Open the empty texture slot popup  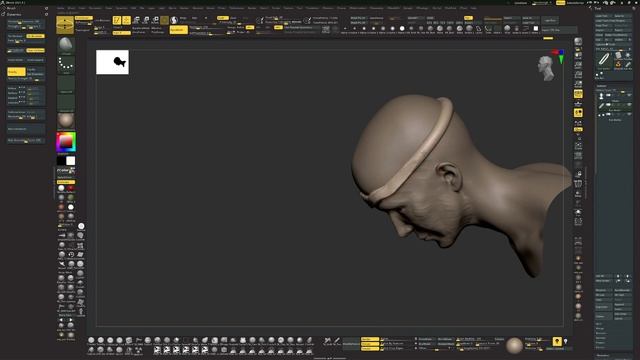pyautogui.click(x=65, y=103)
